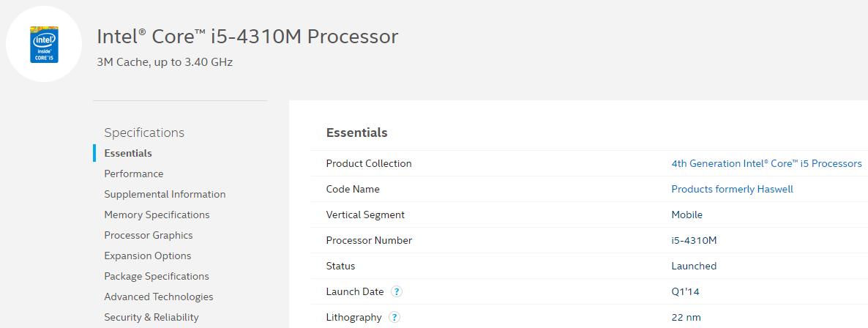
Task: Open the Launch Date help tooltip icon
Action: point(397,291)
